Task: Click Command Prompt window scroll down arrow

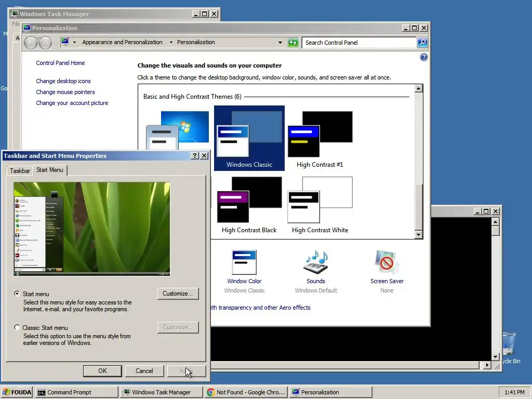Action: 495,356
